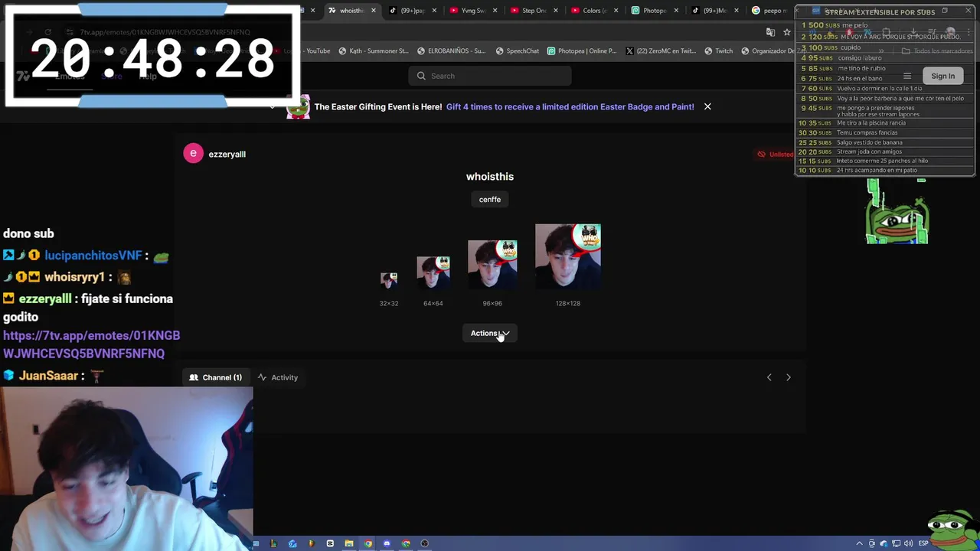Open the 7tv.app emote link in chat

pyautogui.click(x=91, y=344)
